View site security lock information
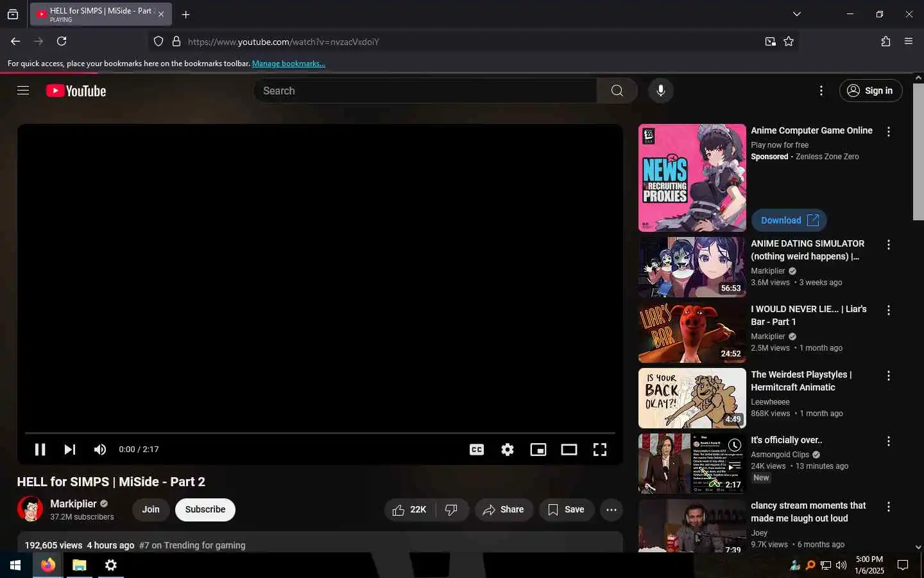Screen dimensions: 924x578 176,42
